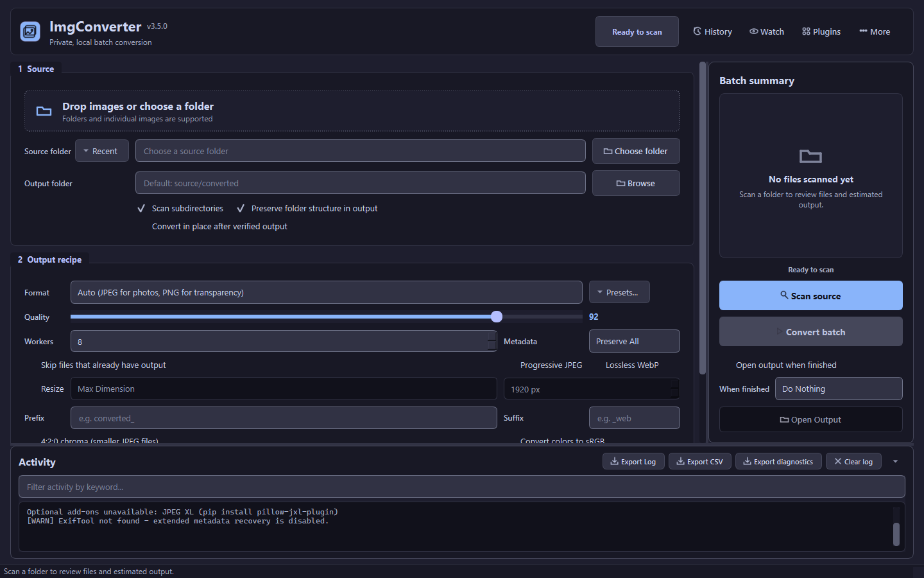Clear the activity log
The image size is (924, 578).
click(x=853, y=461)
